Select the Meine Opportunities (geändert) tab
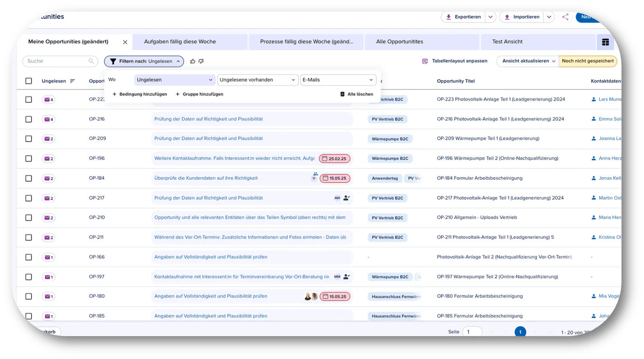 (68, 42)
